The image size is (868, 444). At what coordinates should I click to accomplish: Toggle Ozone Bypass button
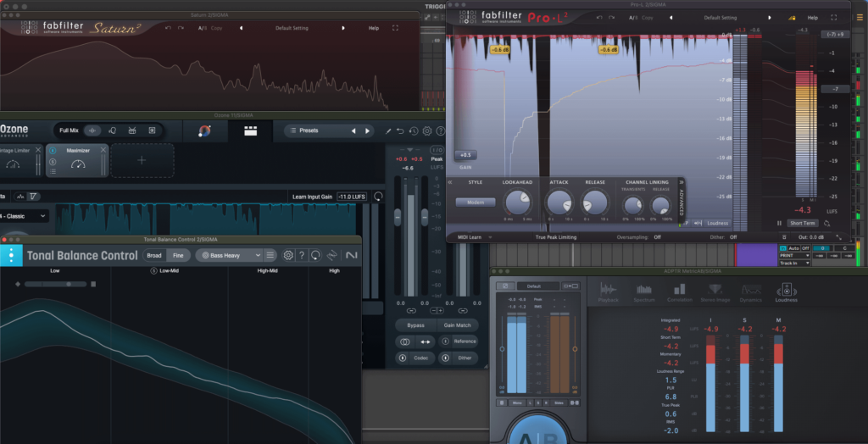[x=415, y=325]
